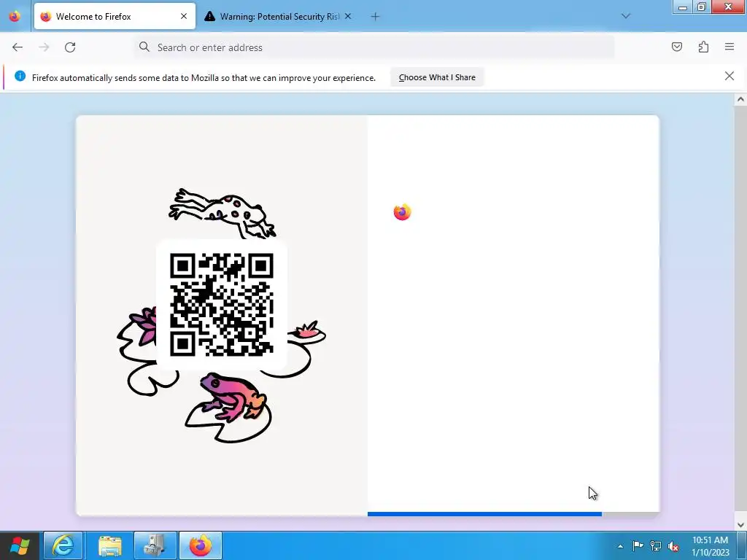
Task: Click the info icon in notification bar
Action: pyautogui.click(x=20, y=76)
